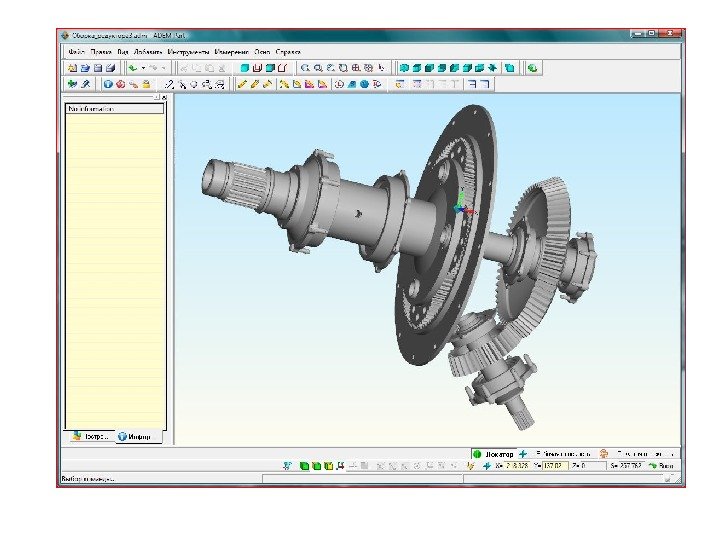The height and width of the screenshot is (540, 720).
Task: Click the green Undo arrow icon
Action: tap(133, 68)
